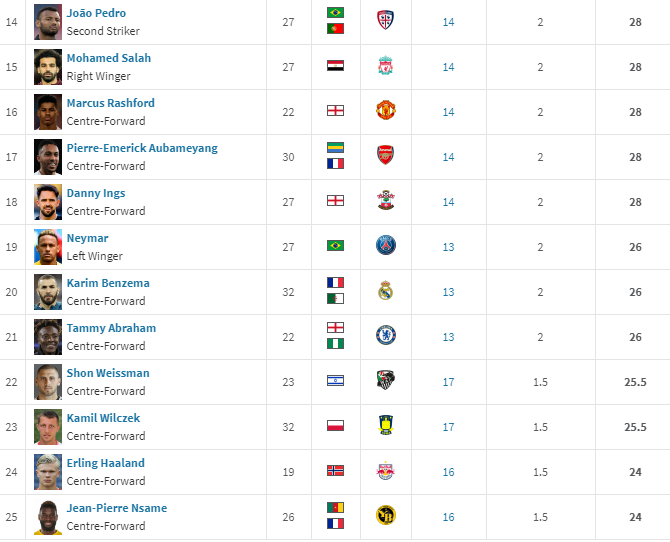Screen dimensions: 670x542
Task: Click Marcus Rashford's portrait thumbnail
Action: point(48,112)
